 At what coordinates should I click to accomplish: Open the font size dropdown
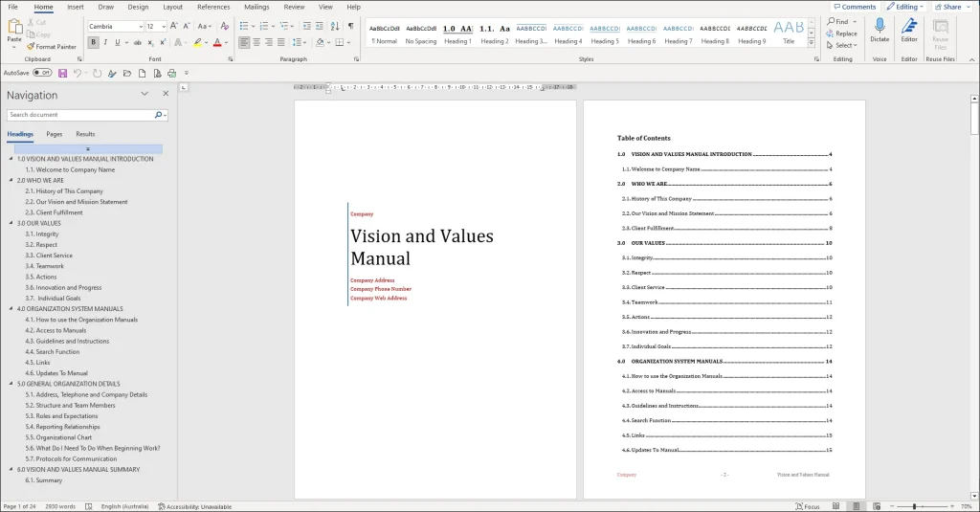point(164,26)
